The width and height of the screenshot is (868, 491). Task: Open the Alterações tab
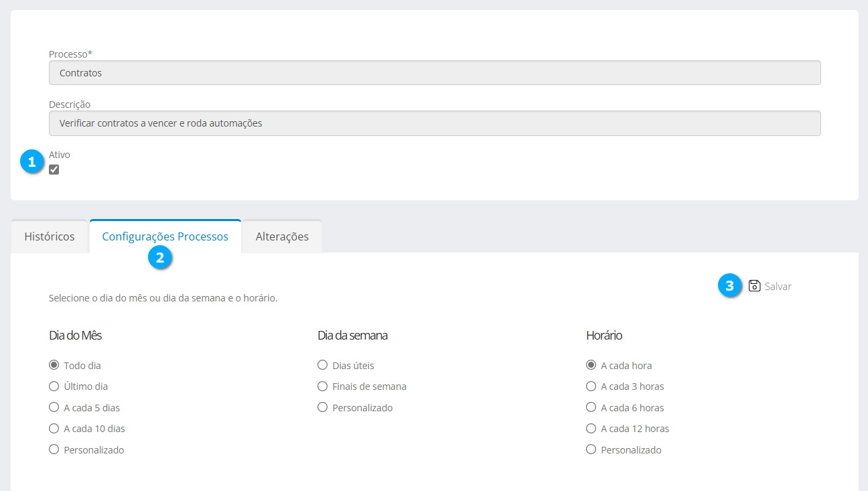282,236
